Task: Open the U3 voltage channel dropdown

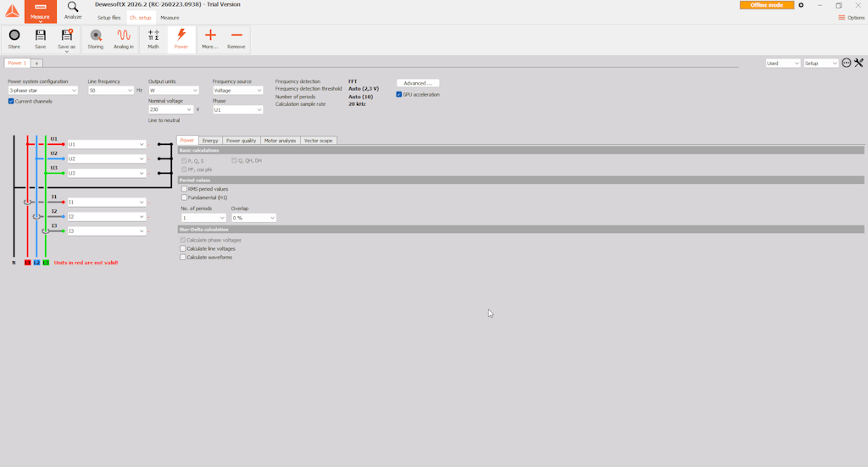Action: (106, 173)
